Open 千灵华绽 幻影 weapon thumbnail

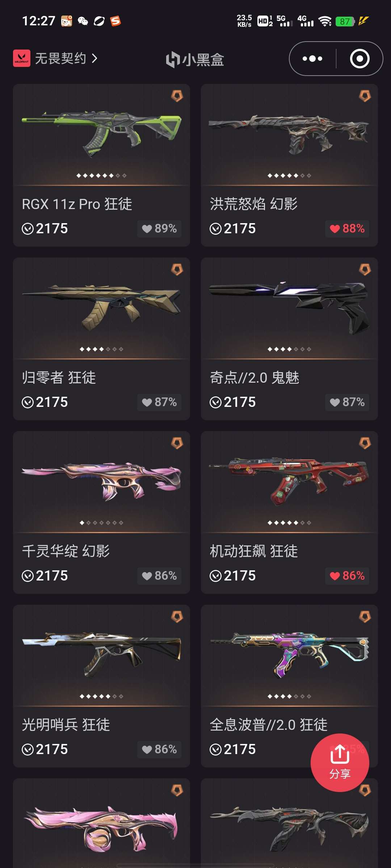(101, 481)
